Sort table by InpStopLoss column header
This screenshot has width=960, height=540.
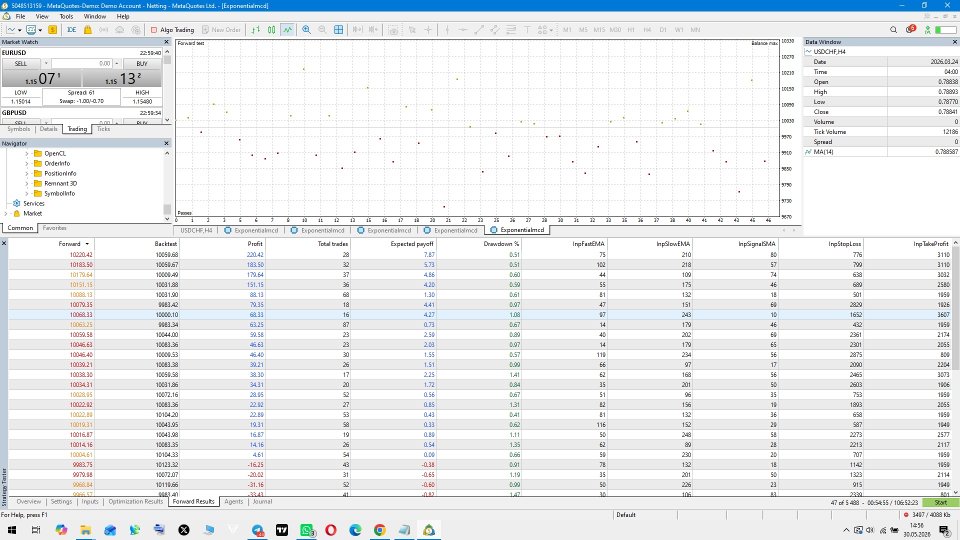pyautogui.click(x=821, y=244)
